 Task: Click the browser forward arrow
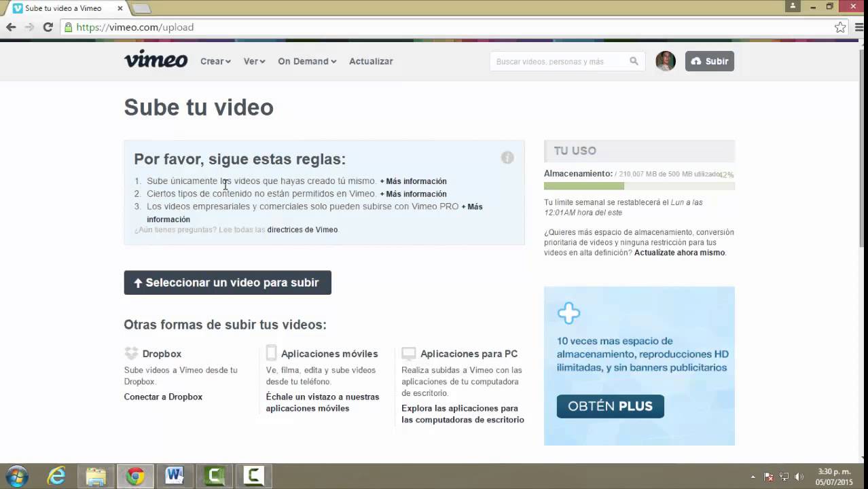click(x=29, y=27)
